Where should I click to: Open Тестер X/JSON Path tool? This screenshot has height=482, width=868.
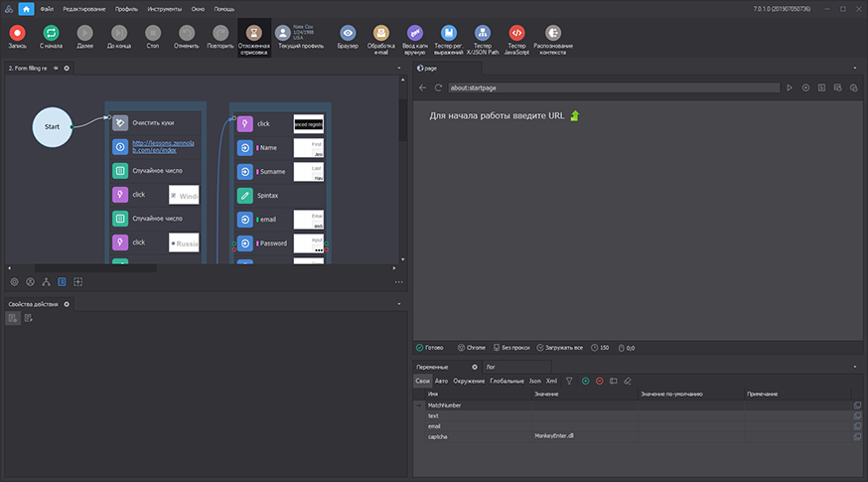coord(482,40)
